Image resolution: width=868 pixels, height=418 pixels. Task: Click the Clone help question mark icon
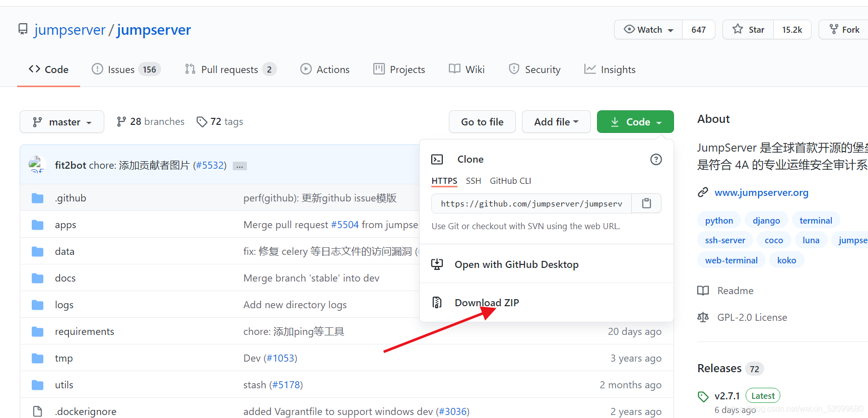tap(656, 160)
